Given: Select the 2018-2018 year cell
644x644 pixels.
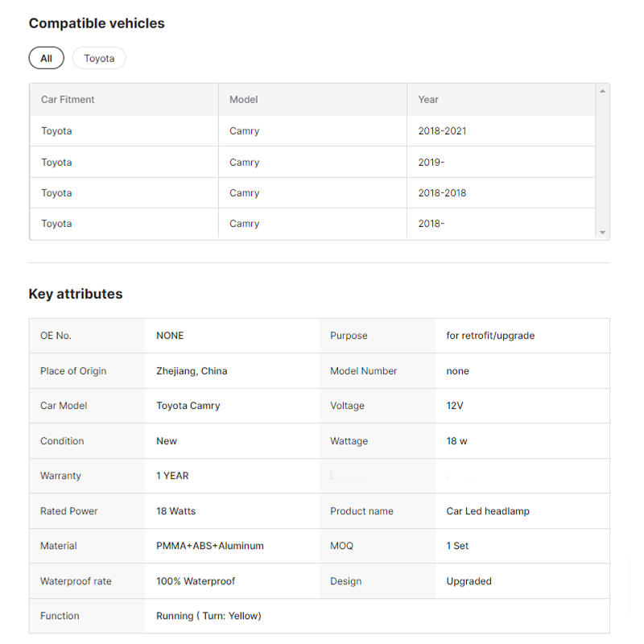Looking at the screenshot, I should click(442, 193).
